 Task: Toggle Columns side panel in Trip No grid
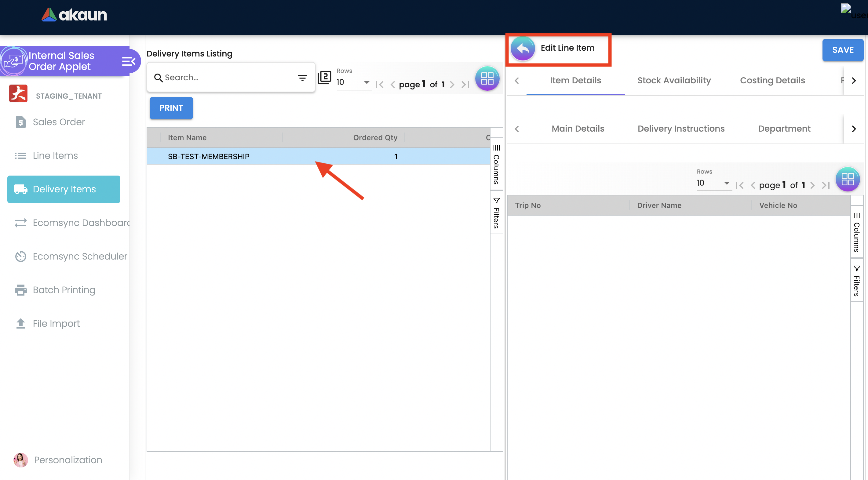coord(856,232)
